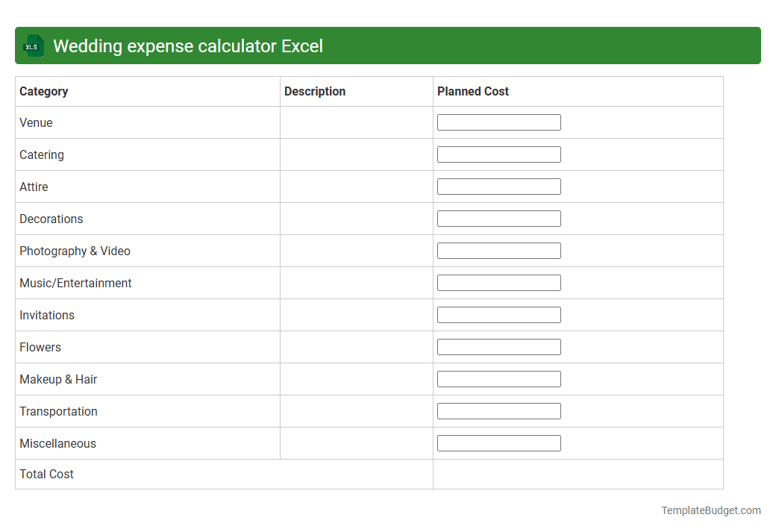The width and height of the screenshot is (776, 532).
Task: Click the XLS file icon in header
Action: 33,46
